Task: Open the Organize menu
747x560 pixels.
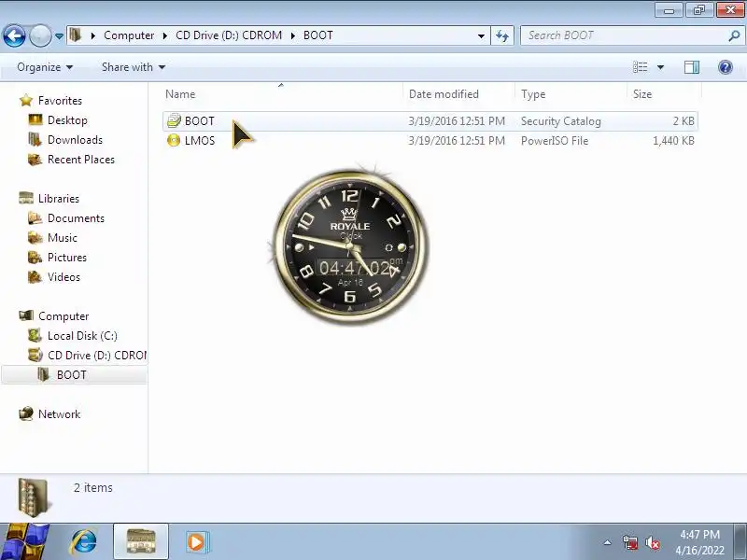Action: click(45, 67)
